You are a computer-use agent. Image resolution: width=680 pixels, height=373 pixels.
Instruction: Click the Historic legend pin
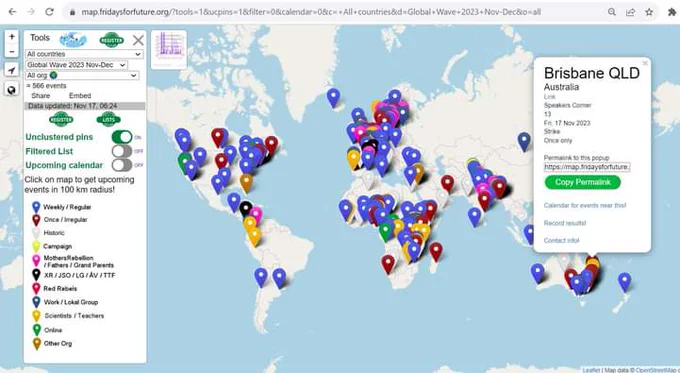[x=36, y=233]
